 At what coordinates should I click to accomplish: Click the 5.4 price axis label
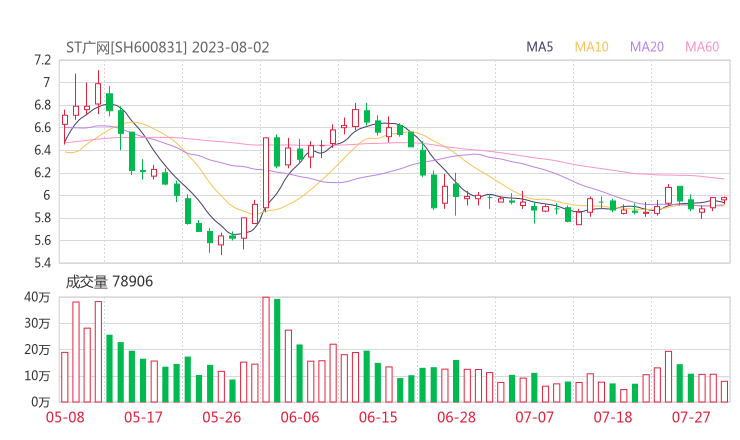[x=42, y=263]
